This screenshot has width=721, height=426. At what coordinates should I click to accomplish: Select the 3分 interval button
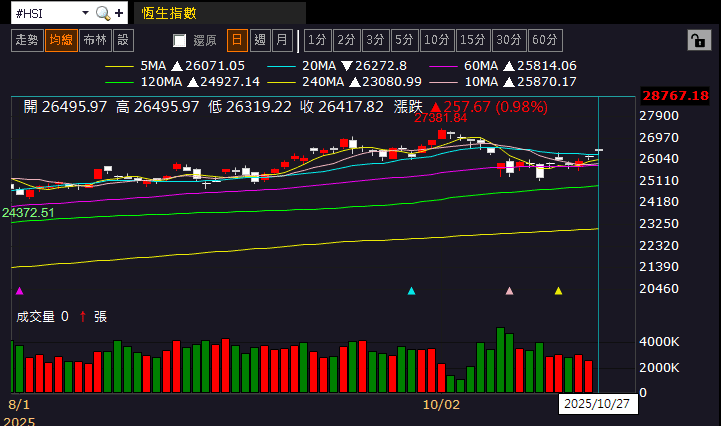375,40
